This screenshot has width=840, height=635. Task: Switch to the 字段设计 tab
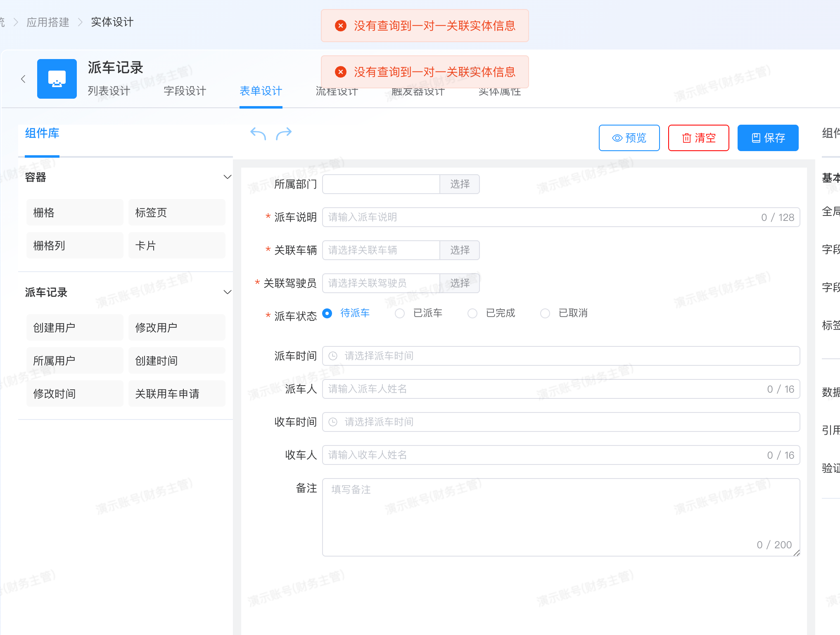(x=185, y=91)
